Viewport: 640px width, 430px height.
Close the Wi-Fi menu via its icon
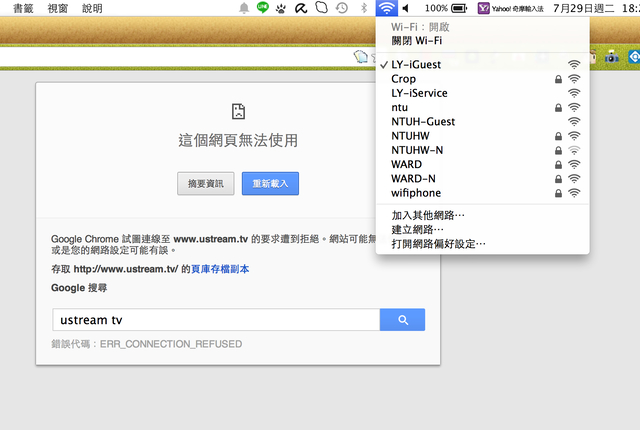[x=386, y=8]
